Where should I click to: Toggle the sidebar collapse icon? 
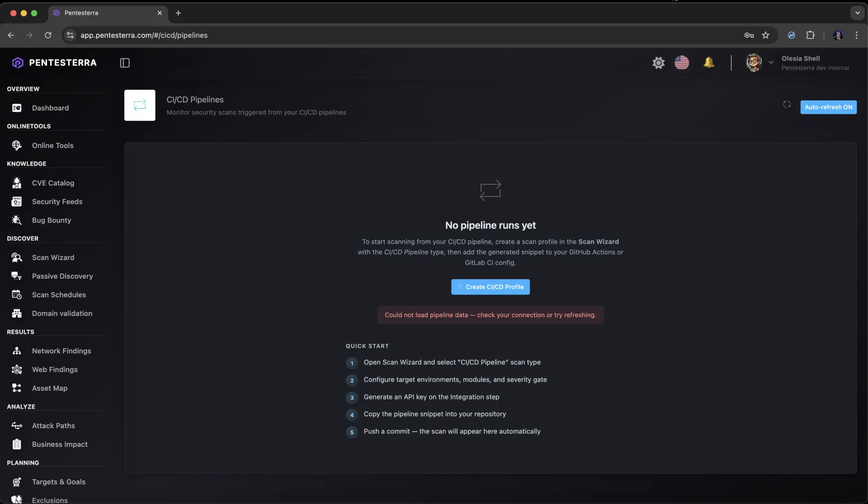[x=125, y=63]
